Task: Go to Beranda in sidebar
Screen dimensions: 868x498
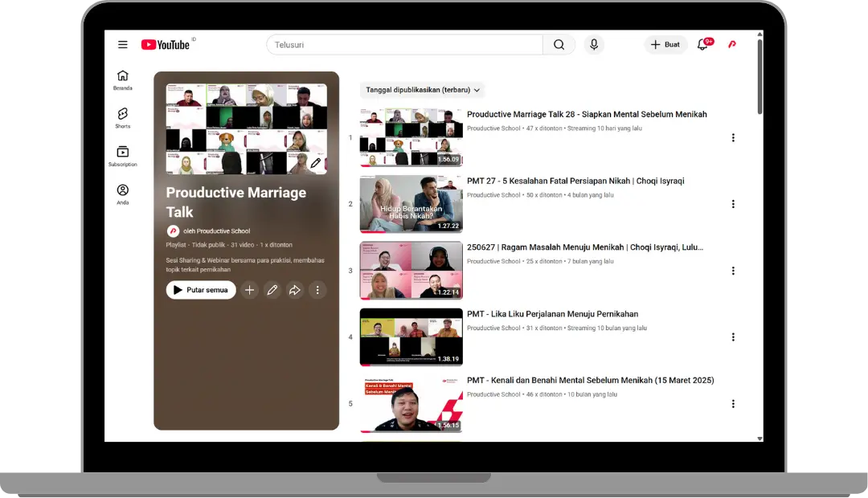Action: 123,80
